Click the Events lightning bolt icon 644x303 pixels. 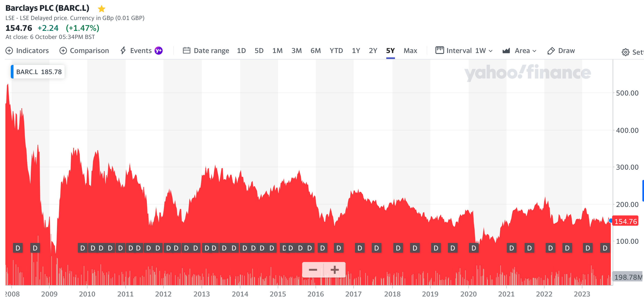[x=123, y=50]
